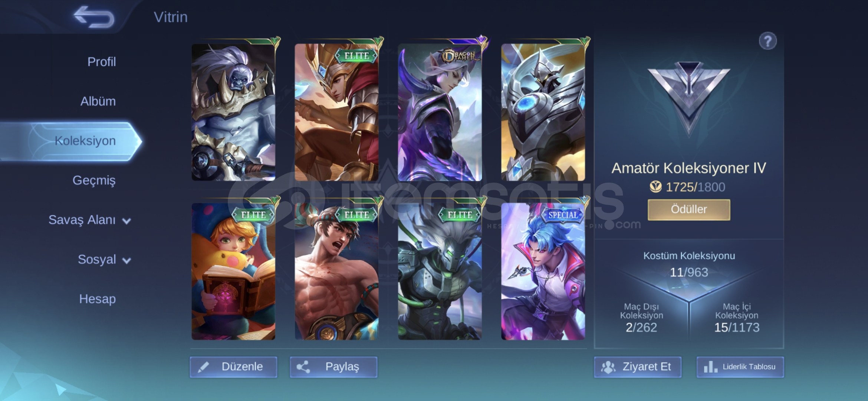Image resolution: width=868 pixels, height=401 pixels.
Task: Open the Hesap section
Action: 97,299
